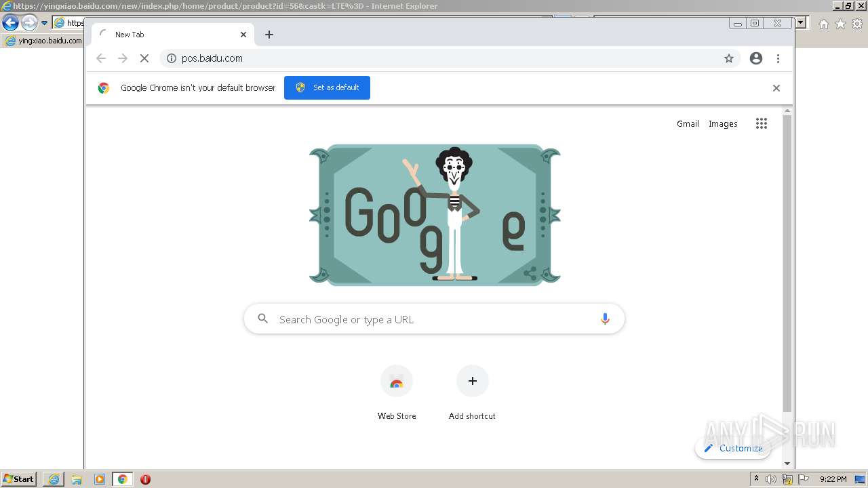The image size is (868, 488).
Task: Start voice search with microphone icon
Action: (605, 319)
